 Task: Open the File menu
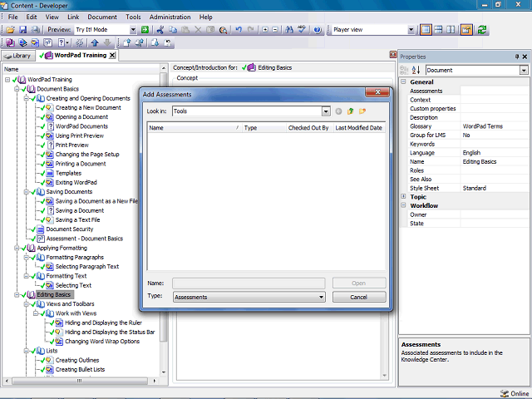click(13, 17)
